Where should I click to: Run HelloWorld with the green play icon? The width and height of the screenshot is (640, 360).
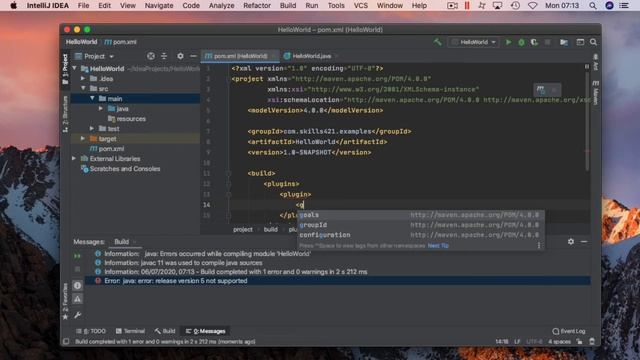(x=508, y=42)
